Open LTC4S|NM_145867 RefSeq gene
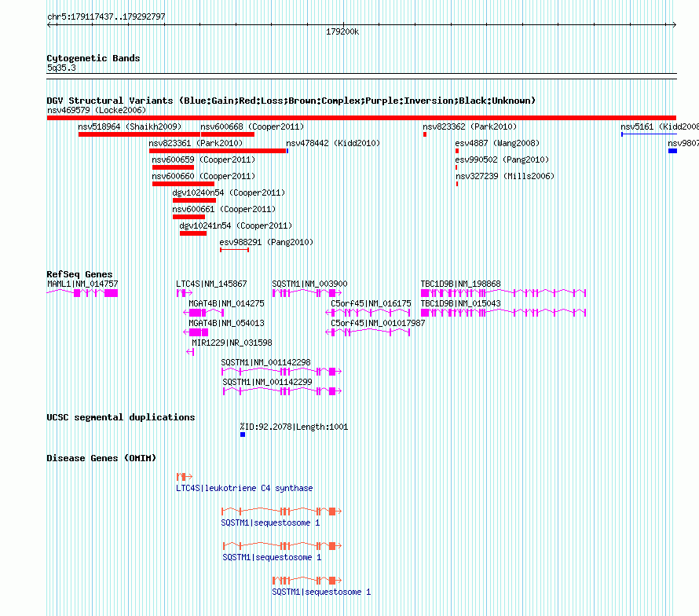This screenshot has width=699, height=616. pyautogui.click(x=211, y=284)
